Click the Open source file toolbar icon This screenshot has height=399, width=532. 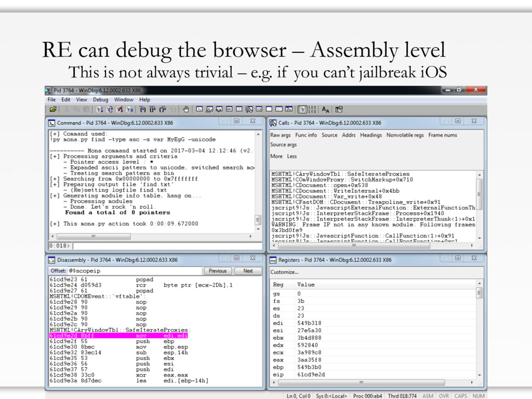point(53,109)
